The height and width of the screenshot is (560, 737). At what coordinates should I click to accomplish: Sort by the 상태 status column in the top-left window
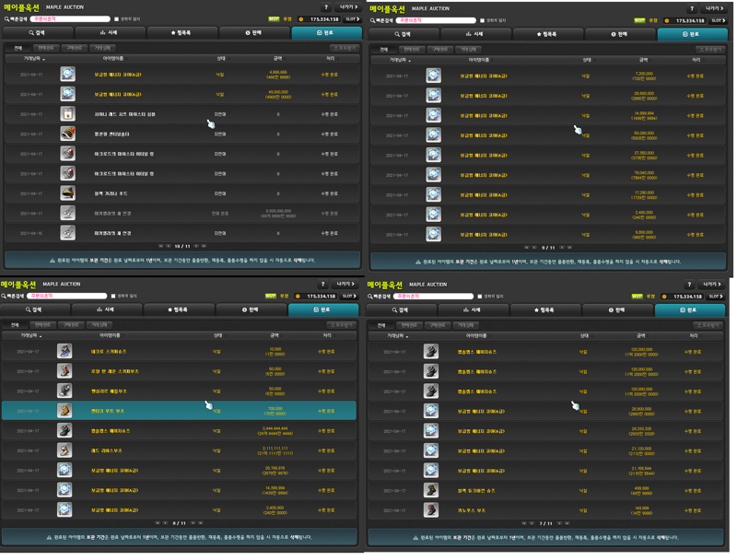tap(221, 59)
